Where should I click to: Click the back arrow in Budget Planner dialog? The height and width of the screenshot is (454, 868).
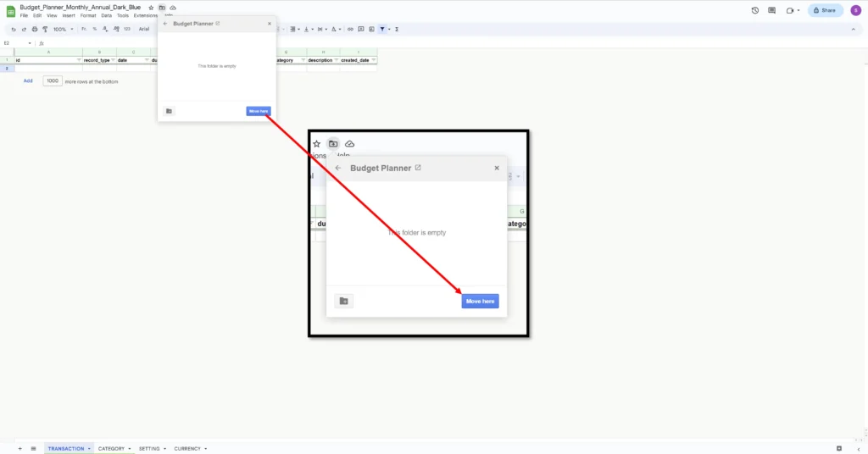(165, 24)
